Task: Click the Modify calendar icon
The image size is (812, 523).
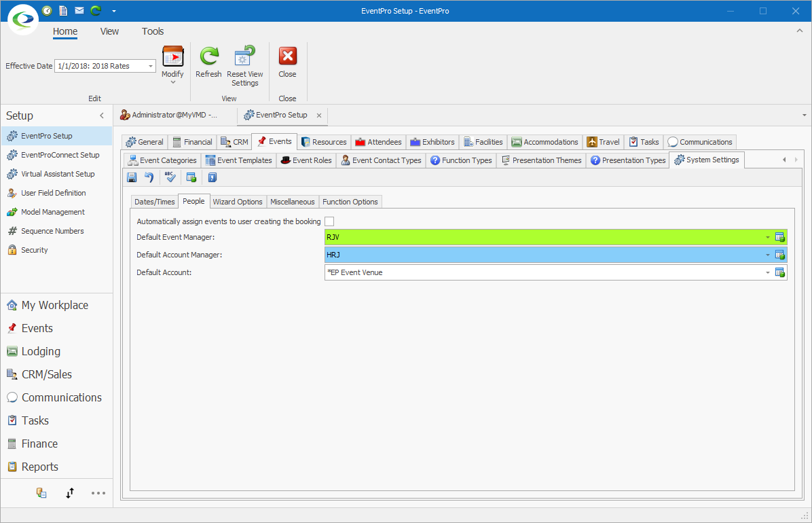Action: click(173, 56)
